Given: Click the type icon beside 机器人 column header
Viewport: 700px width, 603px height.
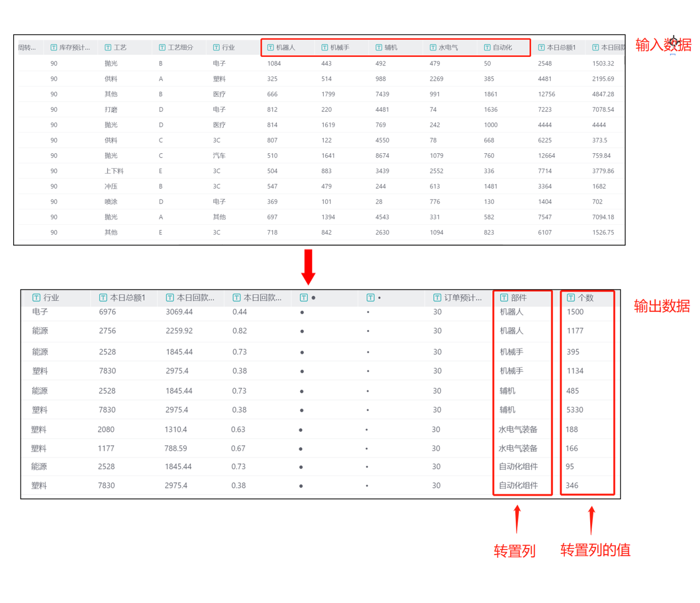Looking at the screenshot, I should pos(270,48).
